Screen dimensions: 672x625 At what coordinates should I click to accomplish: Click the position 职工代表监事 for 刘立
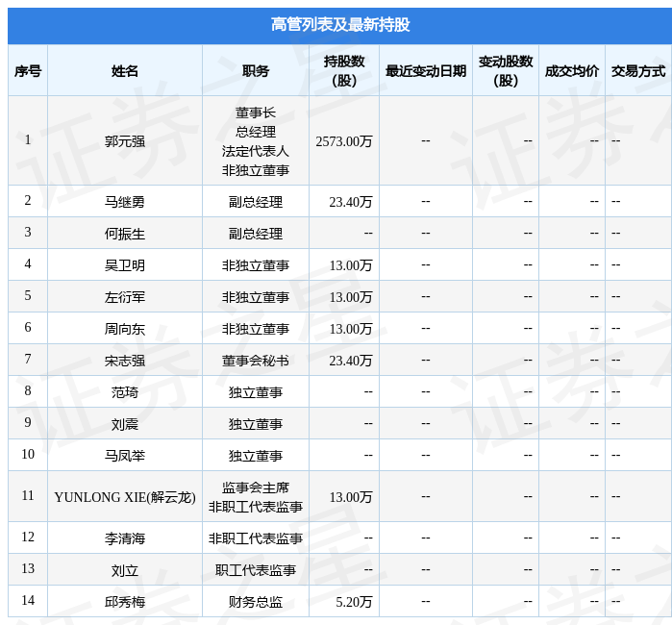click(256, 570)
